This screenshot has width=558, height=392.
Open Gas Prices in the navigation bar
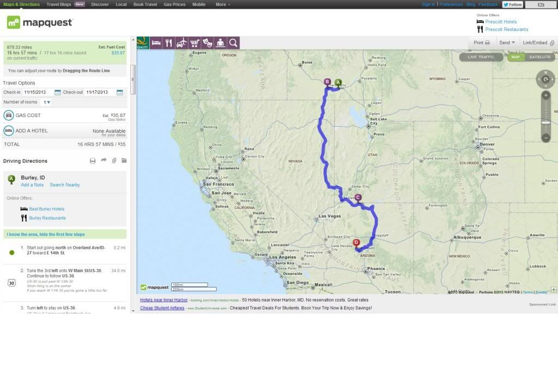174,4
